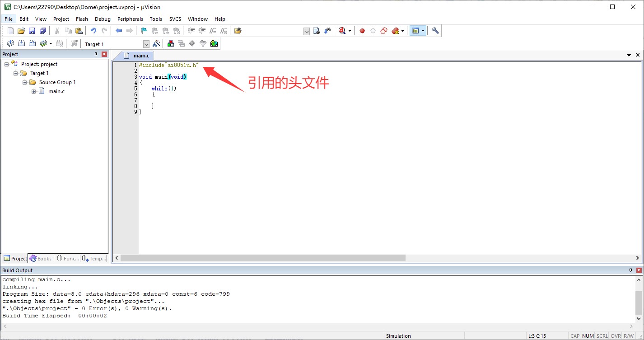Image resolution: width=644 pixels, height=340 pixels.
Task: Open Find in Files
Action: (237, 30)
